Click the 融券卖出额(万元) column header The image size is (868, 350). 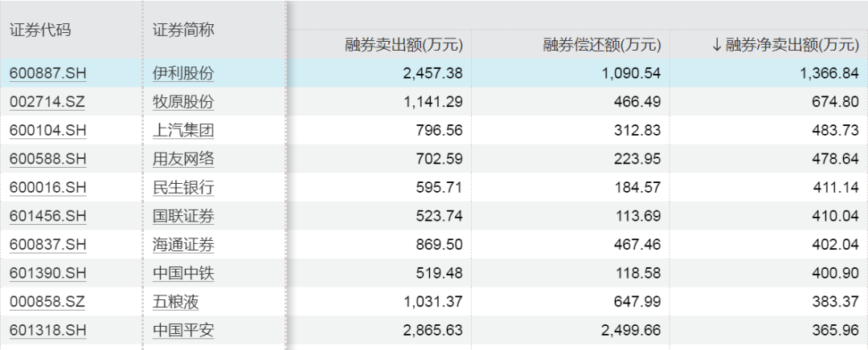[403, 45]
